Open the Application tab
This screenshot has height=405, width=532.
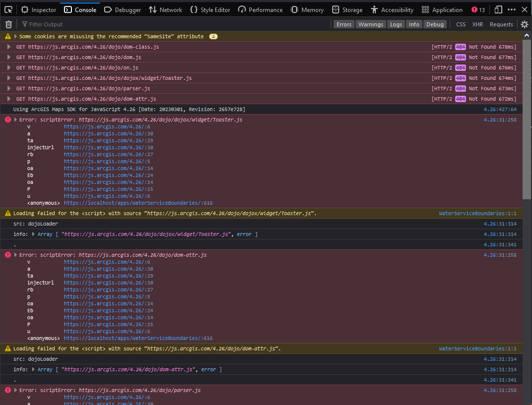coord(442,10)
